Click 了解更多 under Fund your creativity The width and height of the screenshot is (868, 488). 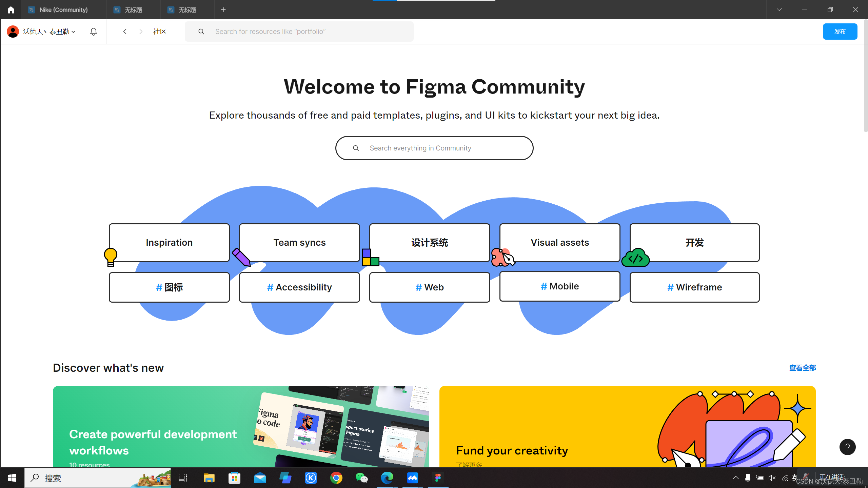click(x=470, y=465)
